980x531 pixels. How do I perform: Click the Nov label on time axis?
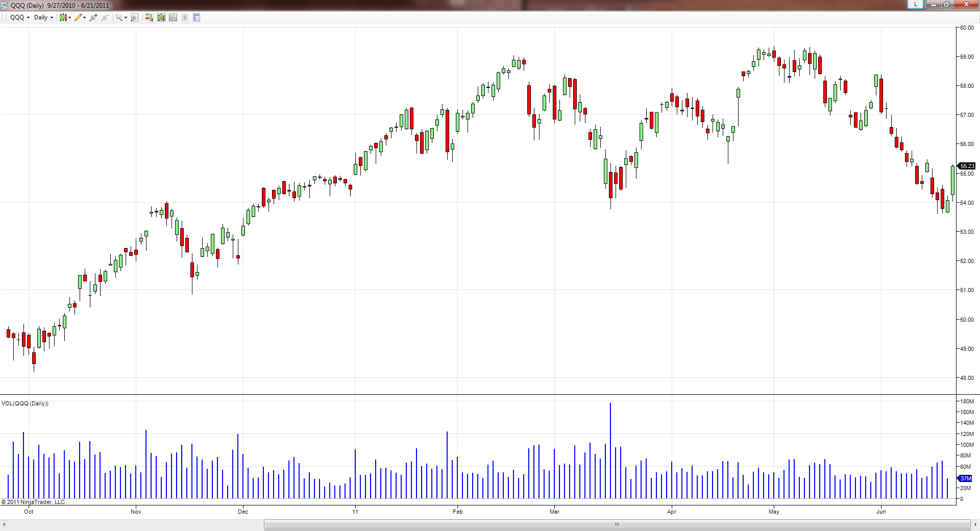pyautogui.click(x=136, y=512)
